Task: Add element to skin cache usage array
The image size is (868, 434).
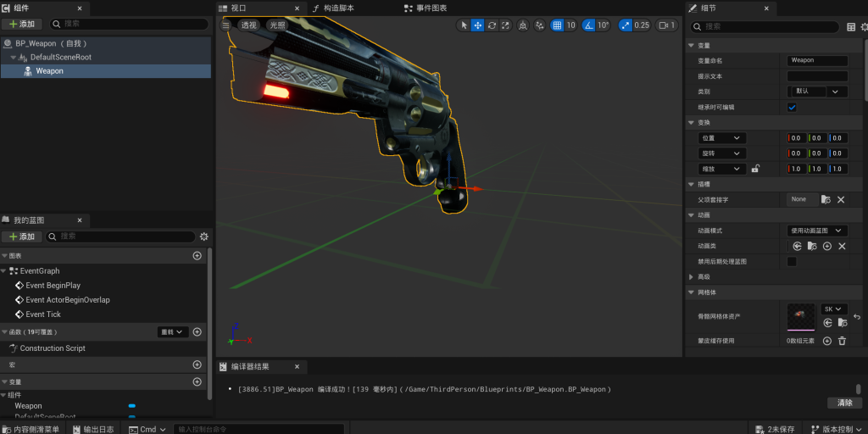Action: click(827, 341)
